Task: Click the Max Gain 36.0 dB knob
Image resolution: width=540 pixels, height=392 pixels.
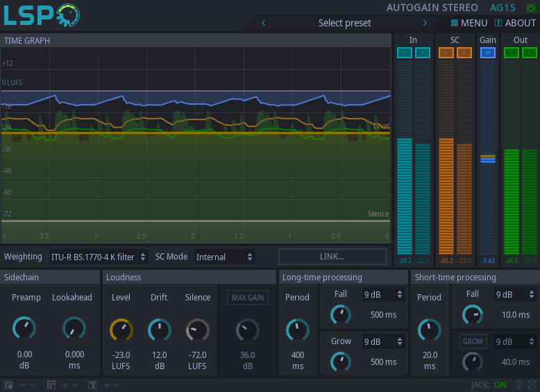Action: 247,330
